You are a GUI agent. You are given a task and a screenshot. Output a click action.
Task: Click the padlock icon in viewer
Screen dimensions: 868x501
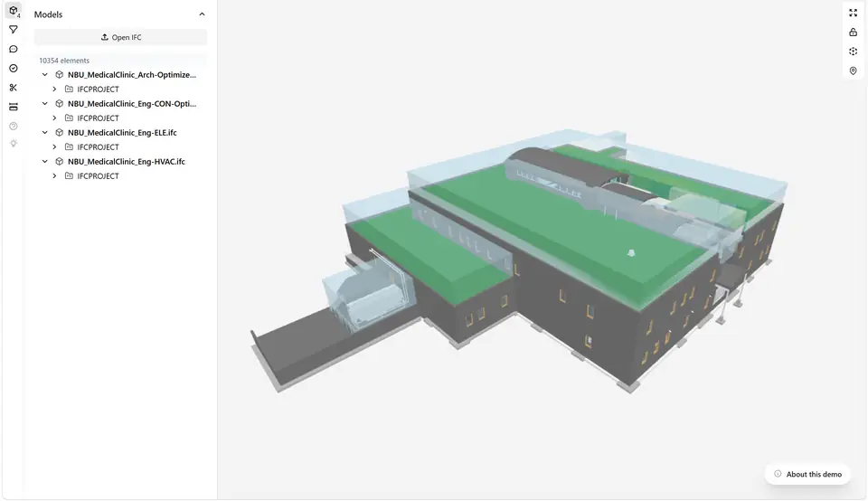pyautogui.click(x=853, y=33)
